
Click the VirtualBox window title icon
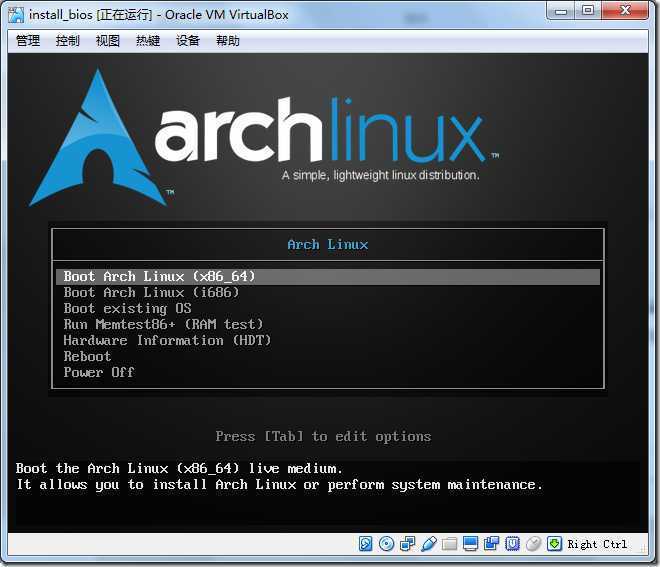[16, 15]
